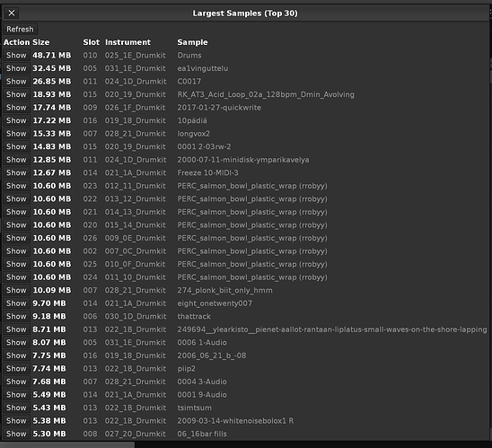Click sample RK_AT3_Acid_Loop_02a_128bpm_Dmin_Avolving
Screen dimensions: 492x448
pyautogui.click(x=266, y=94)
